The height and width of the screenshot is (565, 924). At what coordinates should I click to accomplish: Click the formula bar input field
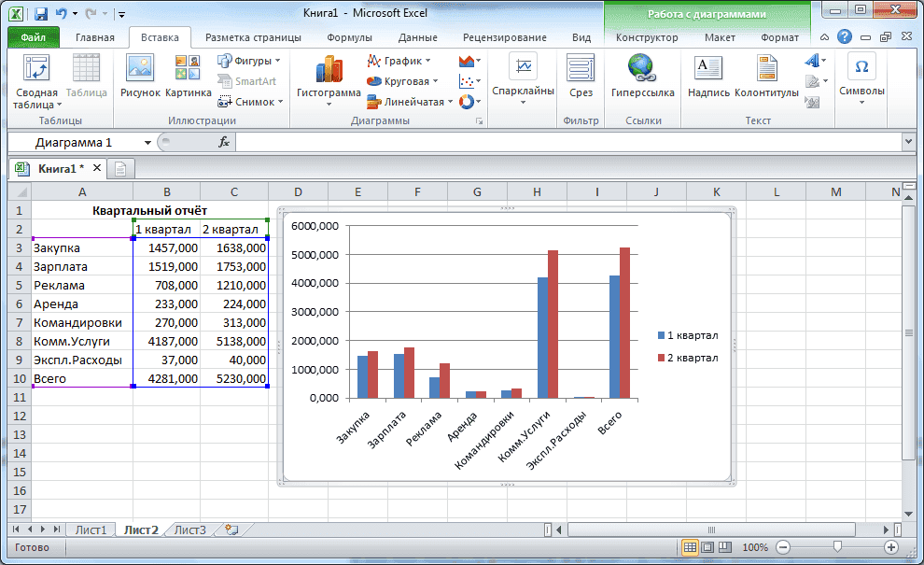(560, 142)
